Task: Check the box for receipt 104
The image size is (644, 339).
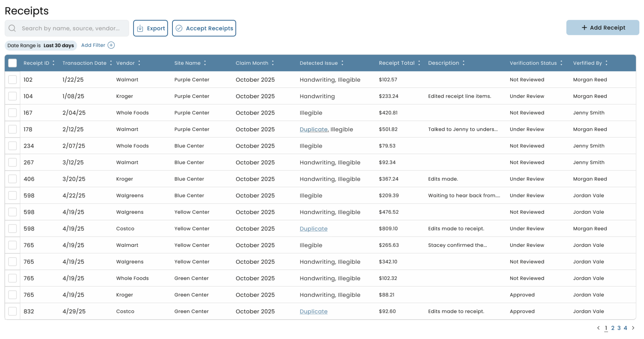Action: pos(13,96)
